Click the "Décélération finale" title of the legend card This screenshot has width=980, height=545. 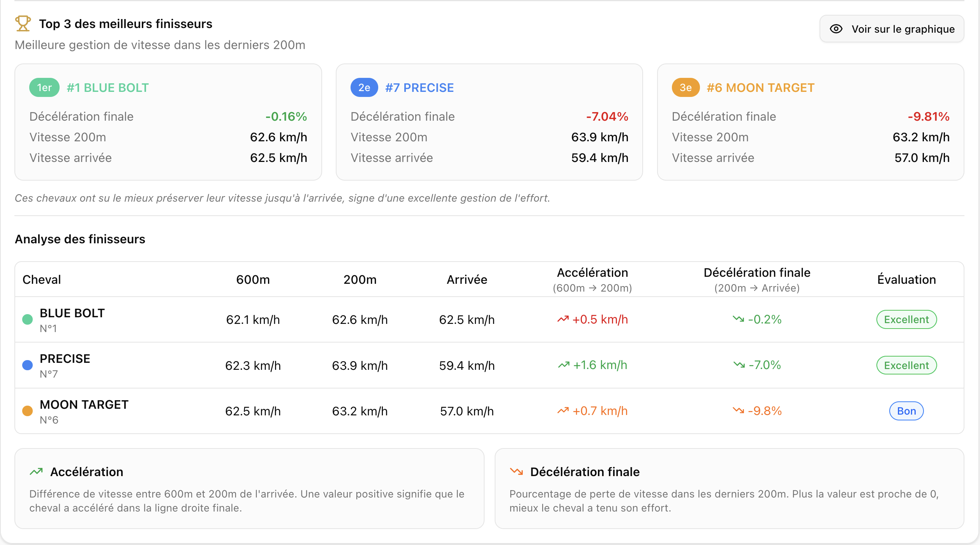pyautogui.click(x=585, y=472)
